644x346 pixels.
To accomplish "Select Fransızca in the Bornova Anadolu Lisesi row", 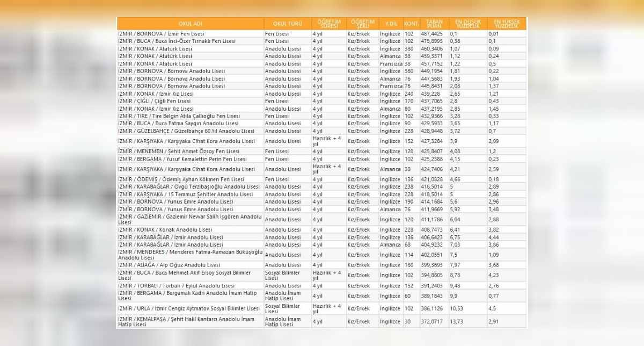I will [391, 86].
